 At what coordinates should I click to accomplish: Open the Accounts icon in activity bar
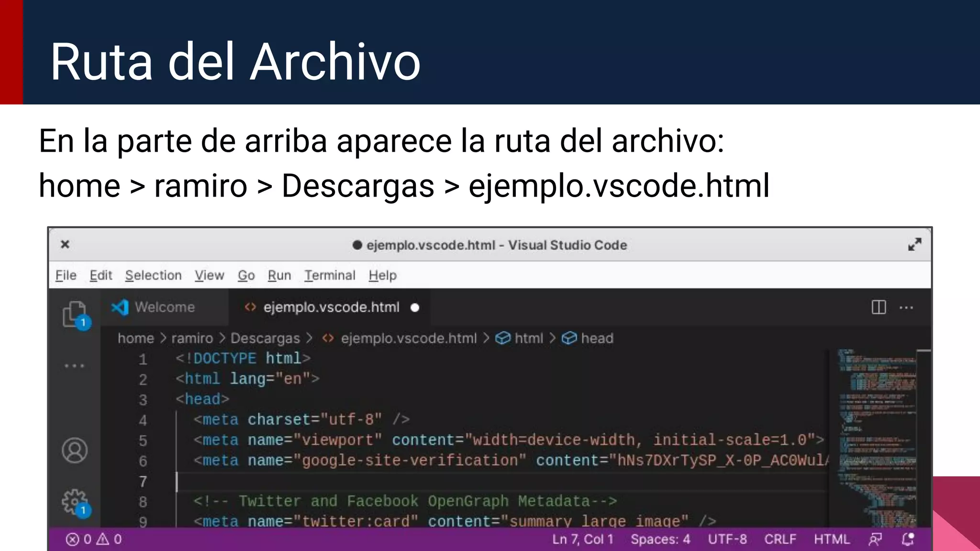[75, 450]
